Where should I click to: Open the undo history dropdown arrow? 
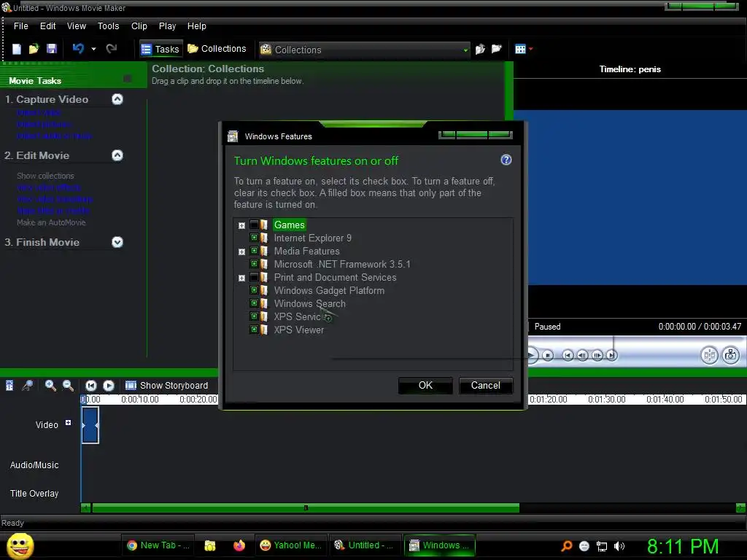(93, 49)
